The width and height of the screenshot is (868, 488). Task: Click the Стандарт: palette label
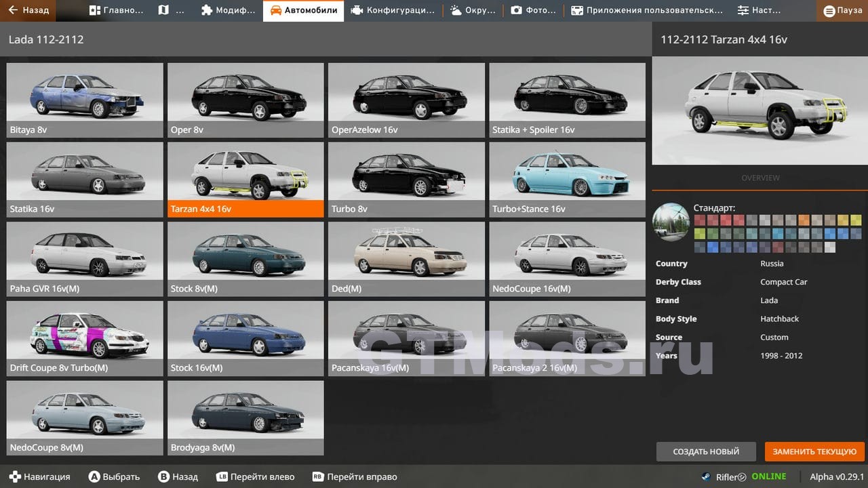pyautogui.click(x=714, y=208)
